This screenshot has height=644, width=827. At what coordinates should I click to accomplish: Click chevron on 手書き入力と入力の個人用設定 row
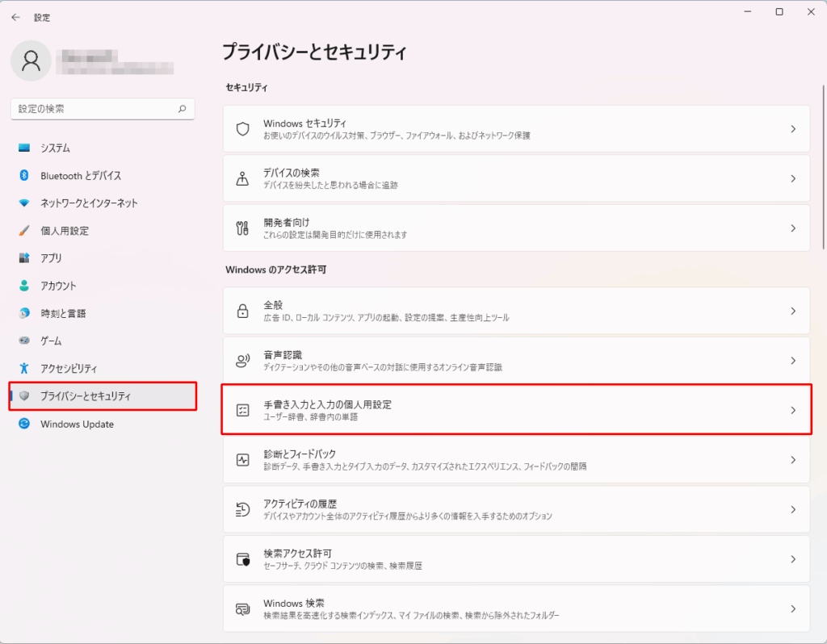793,410
